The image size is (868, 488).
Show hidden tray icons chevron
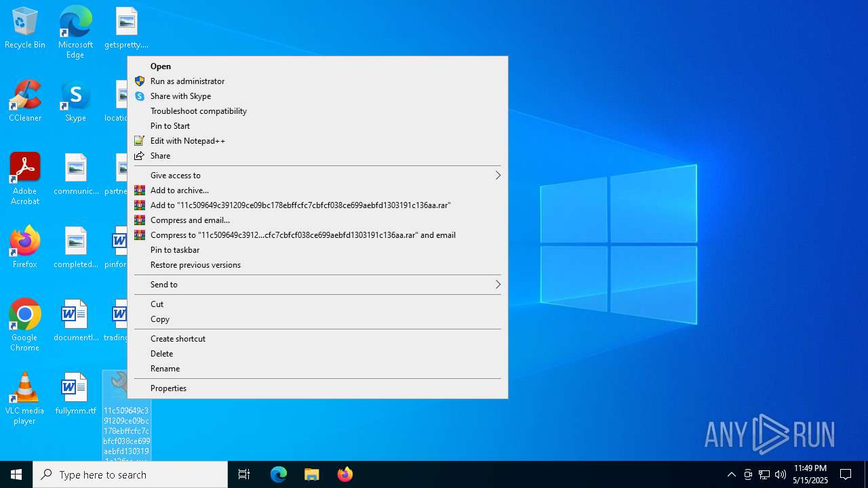tap(731, 474)
